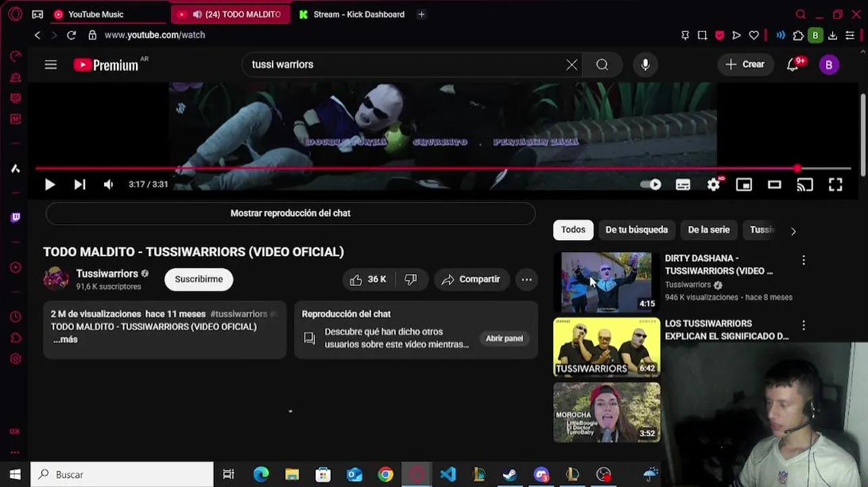
Task: Show chat replay with Mostrar reproducción del chat
Action: pyautogui.click(x=291, y=213)
